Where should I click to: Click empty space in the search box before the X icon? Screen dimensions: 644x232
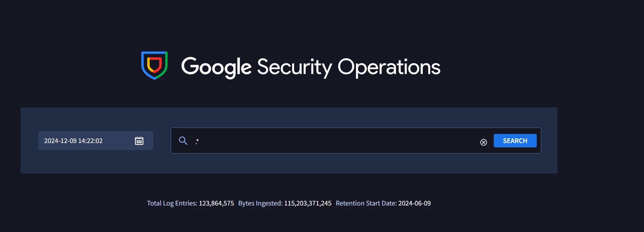pos(336,141)
